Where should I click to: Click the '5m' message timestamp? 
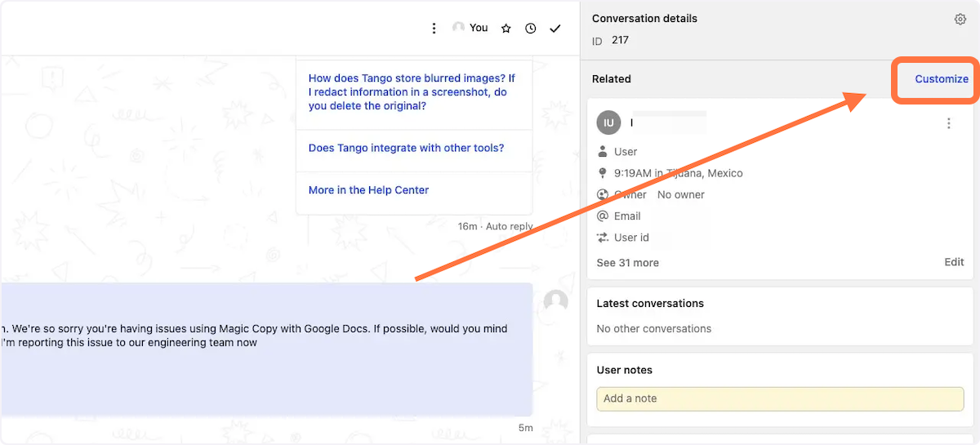(525, 428)
